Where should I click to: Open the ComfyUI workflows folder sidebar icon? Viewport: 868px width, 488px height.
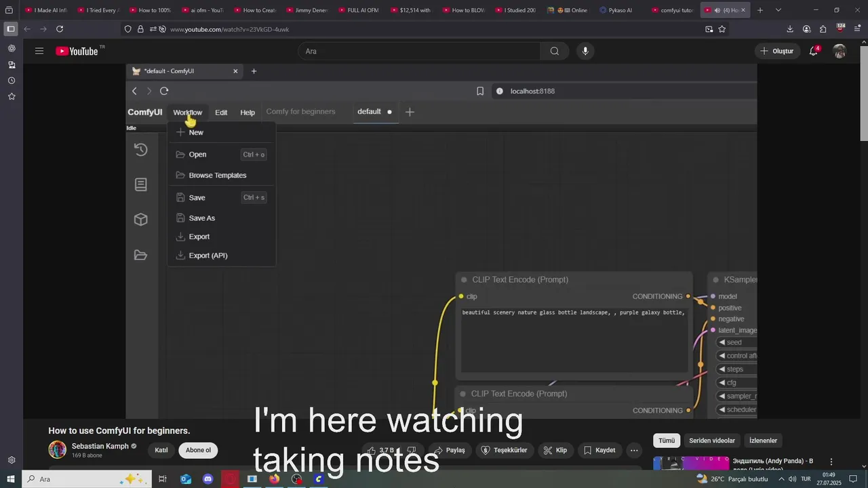click(x=140, y=255)
